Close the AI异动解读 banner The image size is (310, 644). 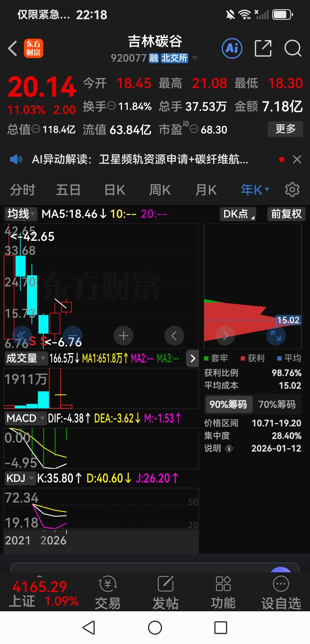pos(297,159)
